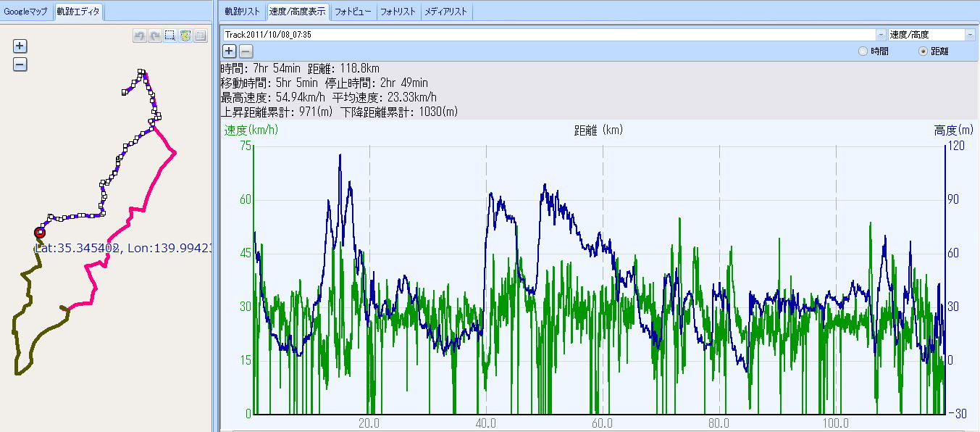Click the 下降距離累計: 1030(m) statistic
The width and height of the screenshot is (980, 432).
[400, 112]
